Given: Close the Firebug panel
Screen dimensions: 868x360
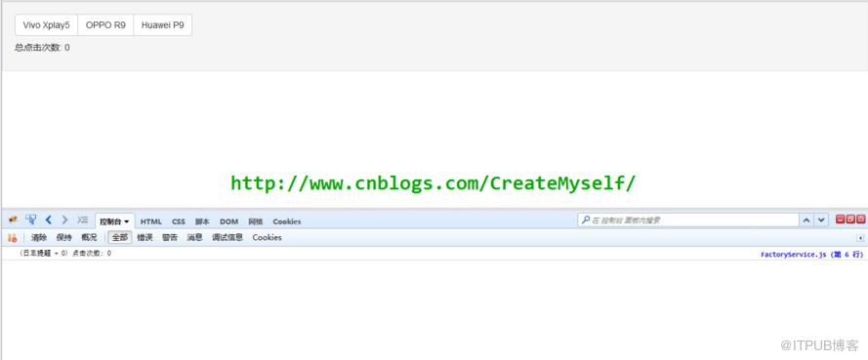Looking at the screenshot, I should 861,220.
